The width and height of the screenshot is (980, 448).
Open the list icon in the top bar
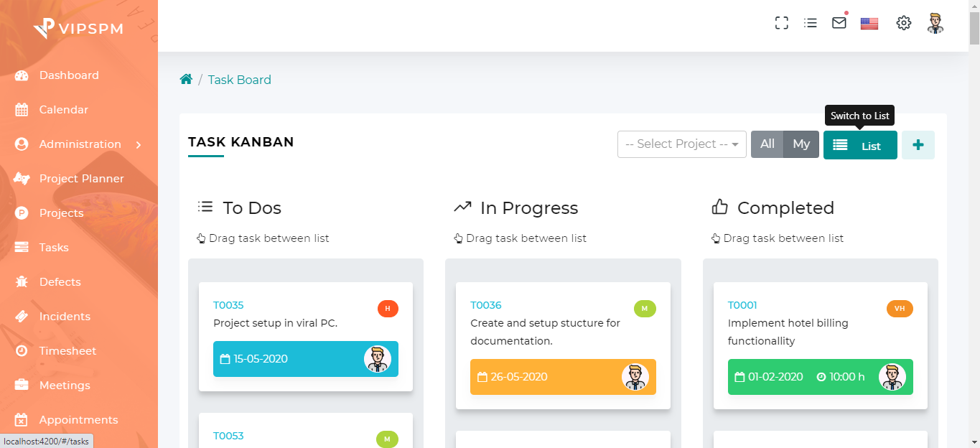tap(811, 23)
